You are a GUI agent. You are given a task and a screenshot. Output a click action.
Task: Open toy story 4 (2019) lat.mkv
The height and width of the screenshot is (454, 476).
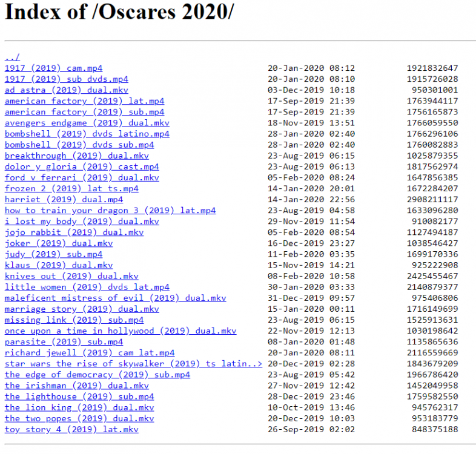click(71, 429)
